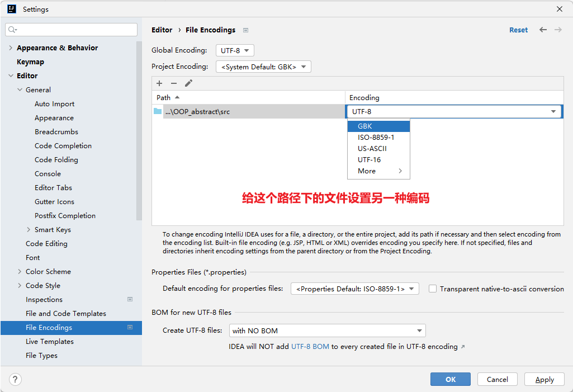The image size is (573, 392).
Task: Open the Project Encoding dropdown
Action: (263, 67)
